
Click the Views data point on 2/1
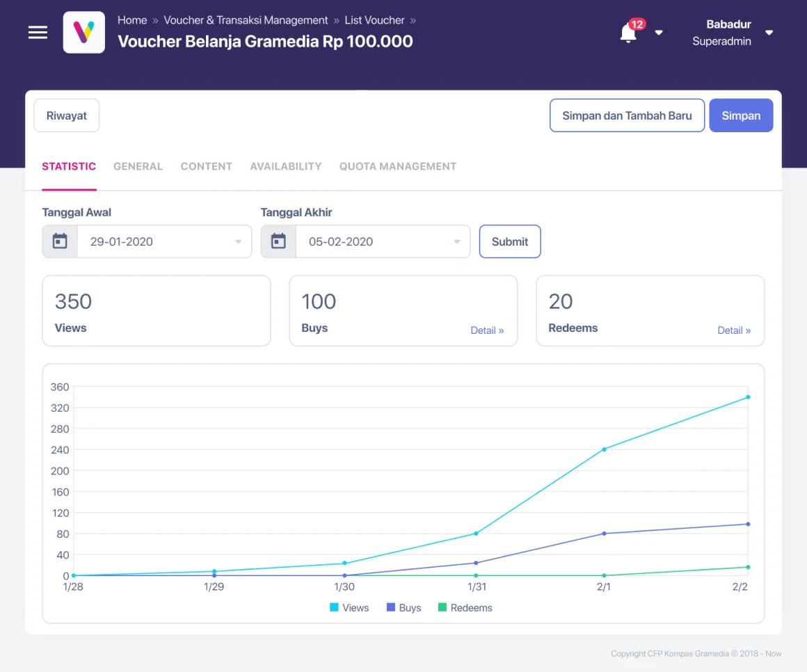click(x=605, y=449)
